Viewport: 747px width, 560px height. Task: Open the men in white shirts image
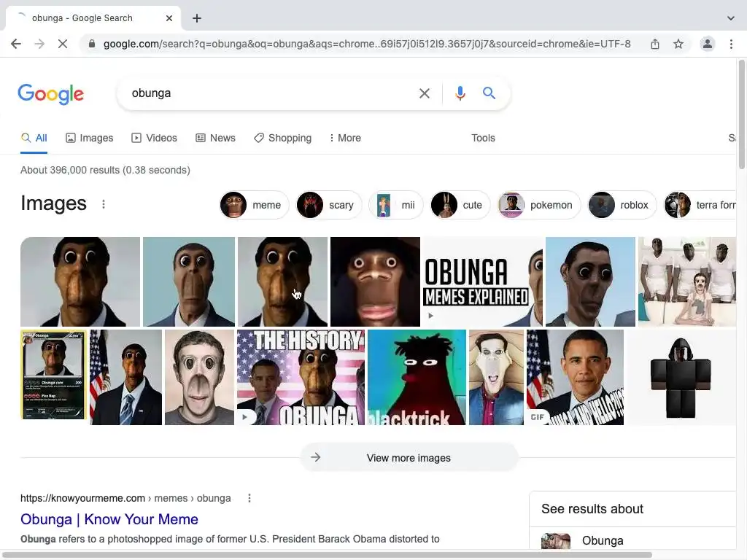(687, 282)
